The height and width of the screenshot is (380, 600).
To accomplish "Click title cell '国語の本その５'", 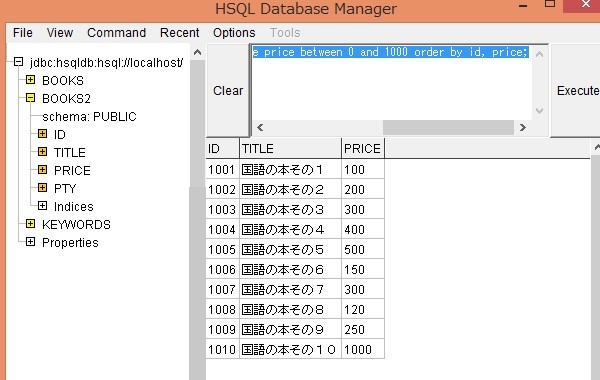I will tap(290, 250).
